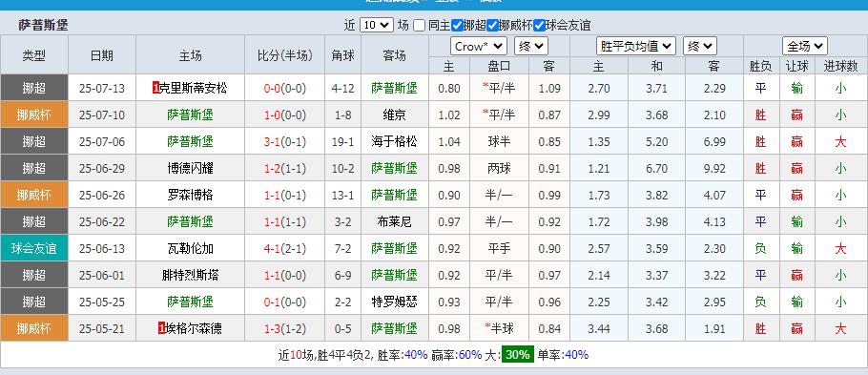The width and height of the screenshot is (868, 375).
Task: Click the 日期 column header
Action: [102, 54]
